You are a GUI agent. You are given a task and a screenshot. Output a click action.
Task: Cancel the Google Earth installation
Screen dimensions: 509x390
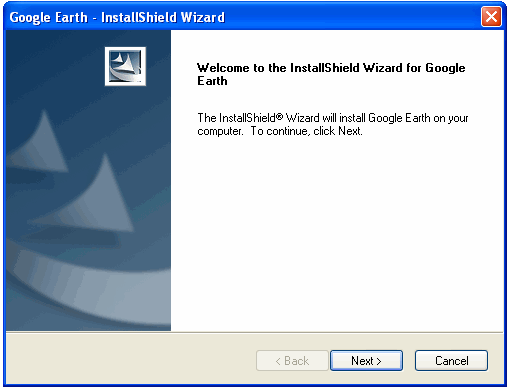click(x=451, y=360)
